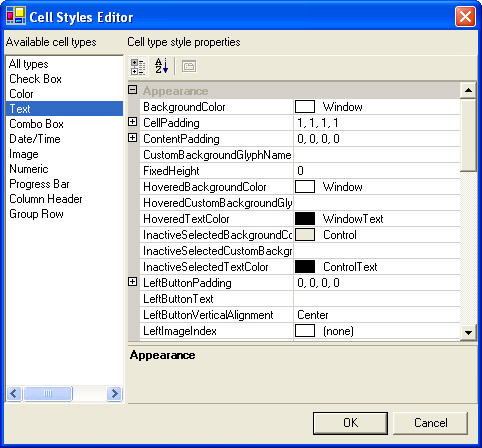Select the LeftImageIndex property name

(x=180, y=331)
